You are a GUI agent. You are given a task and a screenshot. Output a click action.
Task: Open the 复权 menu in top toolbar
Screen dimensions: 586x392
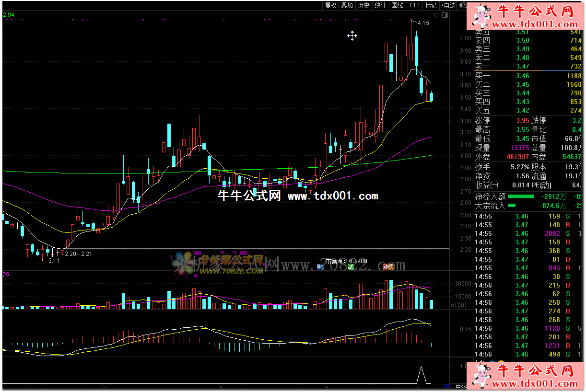(330, 5)
